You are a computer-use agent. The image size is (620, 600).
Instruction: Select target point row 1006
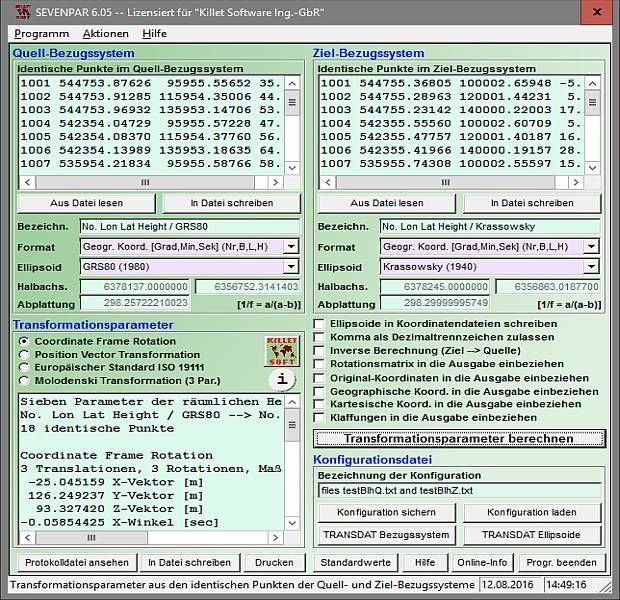[x=451, y=151]
